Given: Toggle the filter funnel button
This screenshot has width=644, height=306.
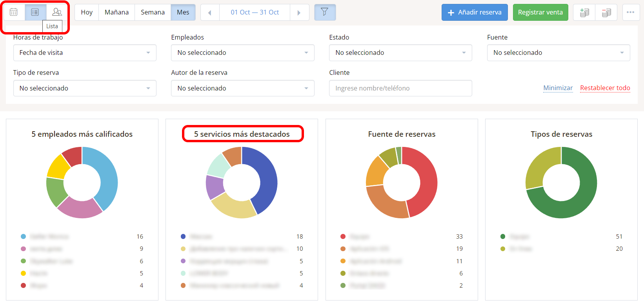Looking at the screenshot, I should pos(325,12).
